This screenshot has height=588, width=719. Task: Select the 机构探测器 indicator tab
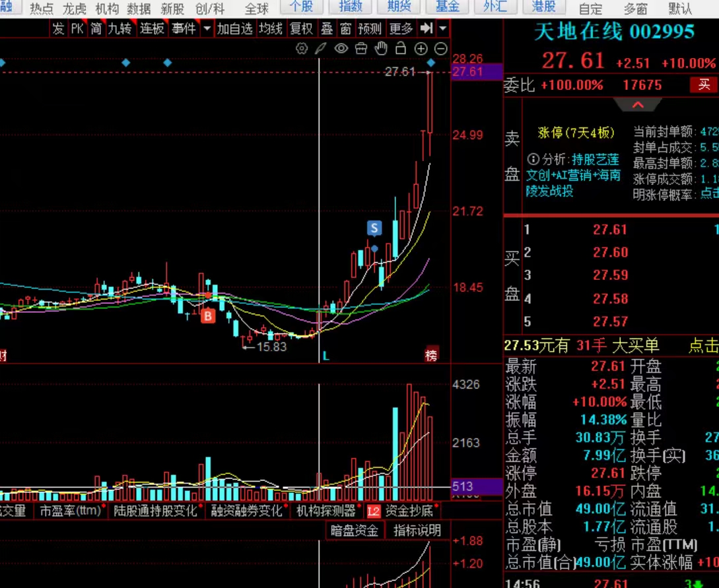tap(325, 510)
